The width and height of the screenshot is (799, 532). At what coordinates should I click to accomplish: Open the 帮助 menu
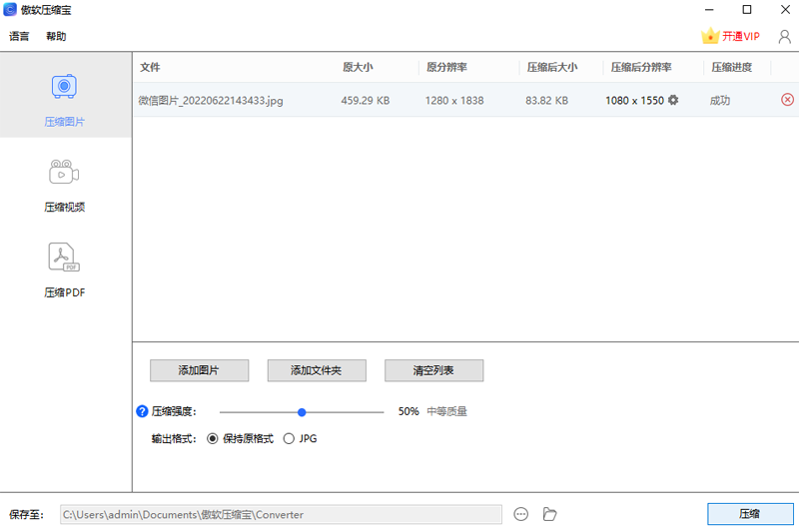[x=56, y=36]
